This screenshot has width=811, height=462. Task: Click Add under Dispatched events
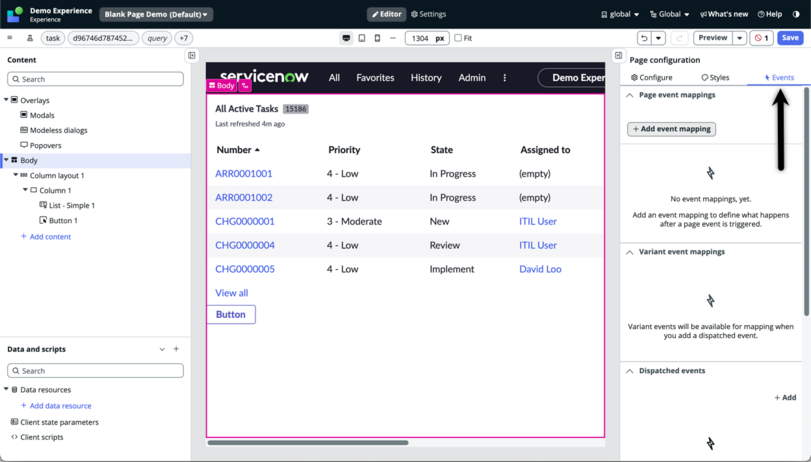pyautogui.click(x=785, y=397)
